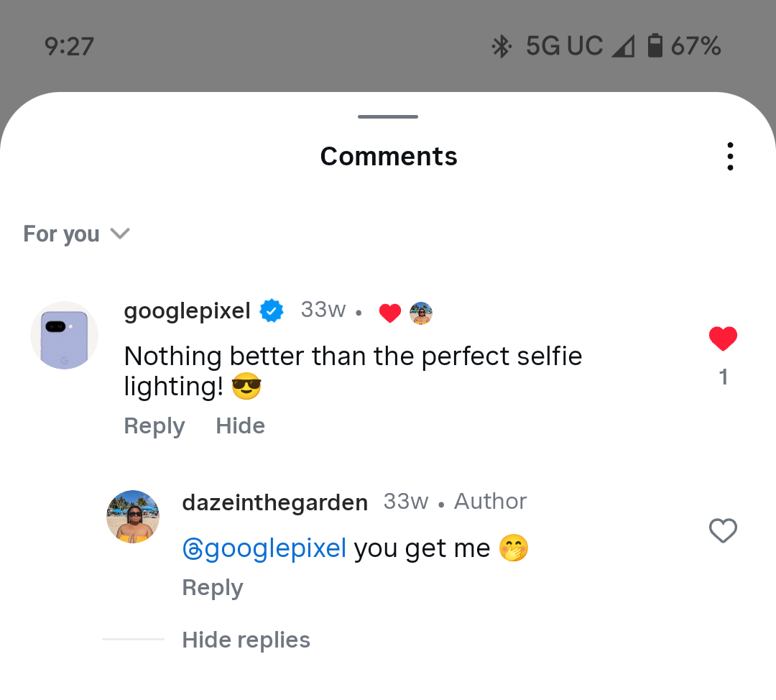Tap the blue verified badge icon
776x700 pixels.
(x=272, y=310)
